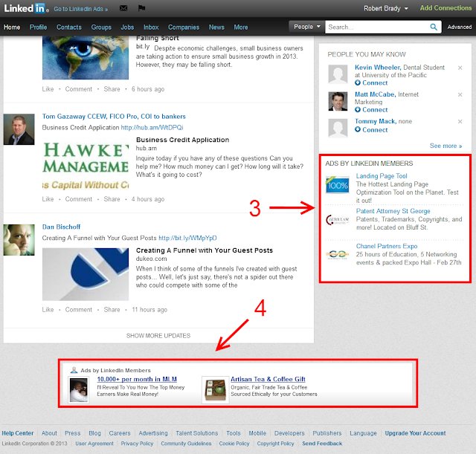476x454 pixels.
Task: Open Chanel Partners Expo ad title
Action: coord(387,246)
